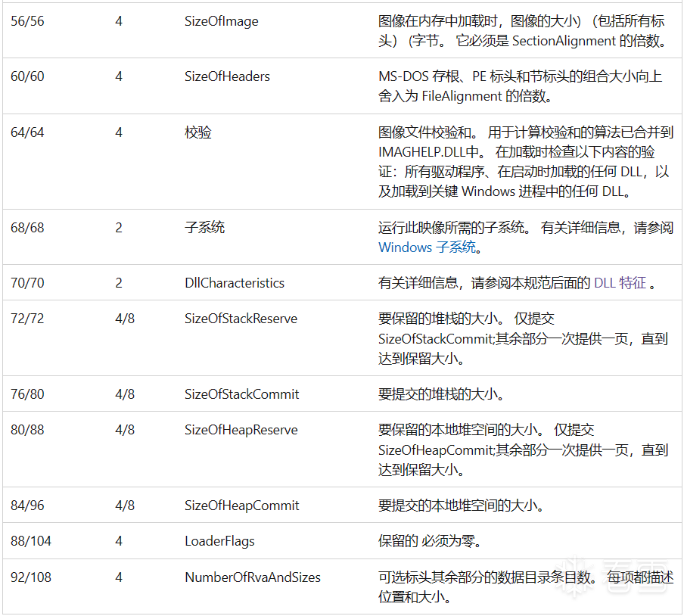This screenshot has width=684, height=616.
Task: Click the description 要提交的本地堆空间的大小
Action: 462,506
